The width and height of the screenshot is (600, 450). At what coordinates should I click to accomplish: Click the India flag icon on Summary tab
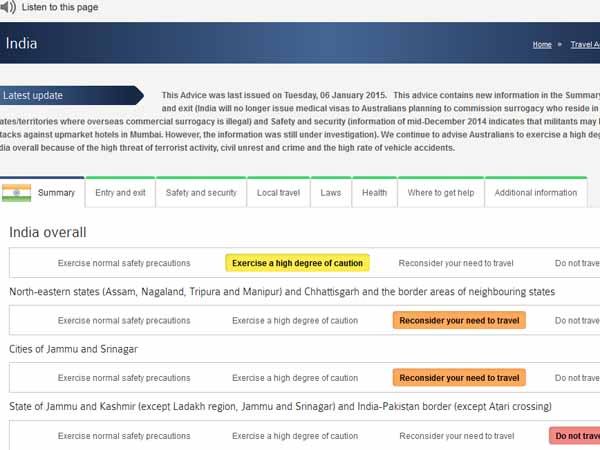click(x=16, y=192)
